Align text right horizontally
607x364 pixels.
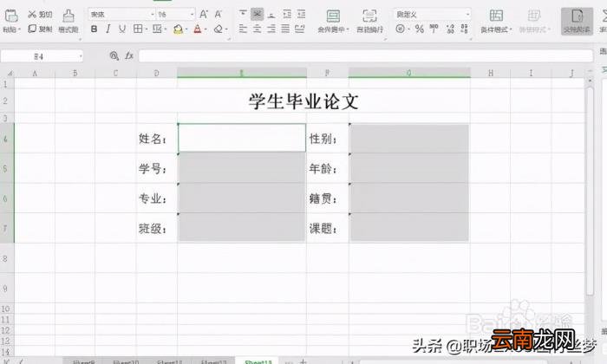pyautogui.click(x=271, y=29)
